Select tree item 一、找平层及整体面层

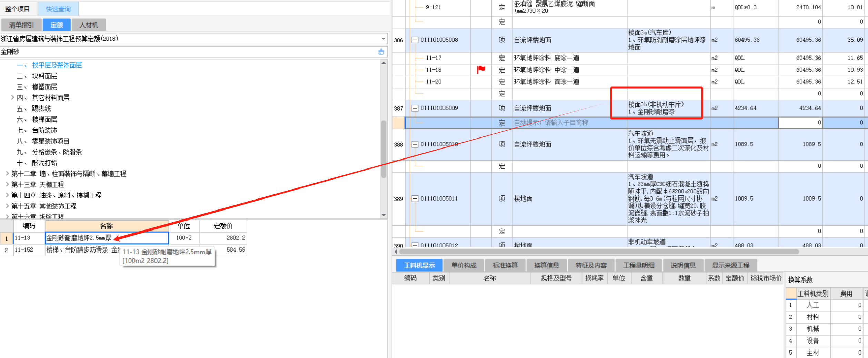point(49,65)
